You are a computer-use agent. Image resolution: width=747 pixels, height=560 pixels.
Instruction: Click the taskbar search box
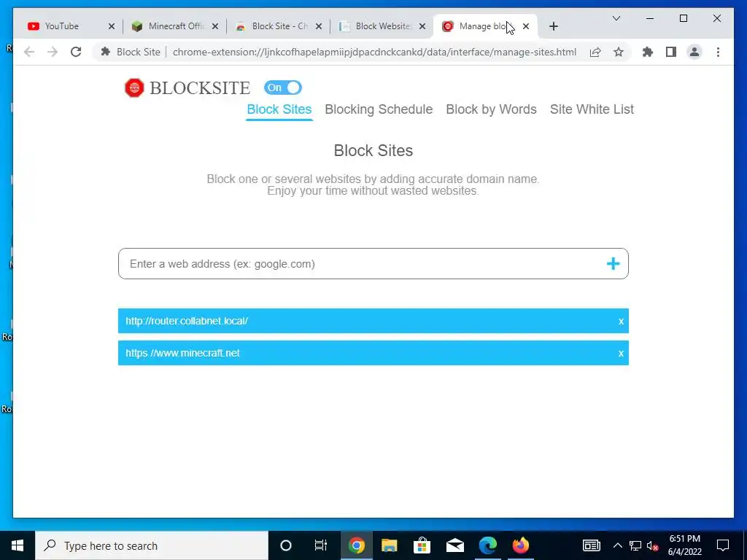pos(152,545)
